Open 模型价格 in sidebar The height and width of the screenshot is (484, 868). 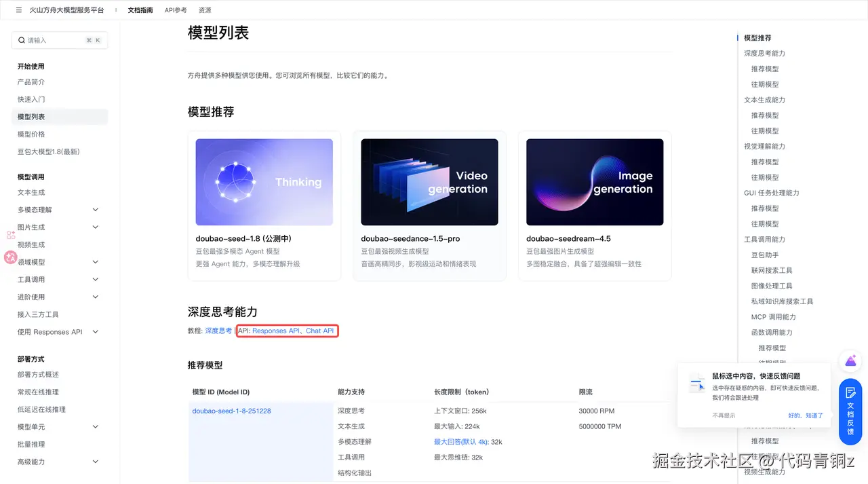click(x=31, y=134)
